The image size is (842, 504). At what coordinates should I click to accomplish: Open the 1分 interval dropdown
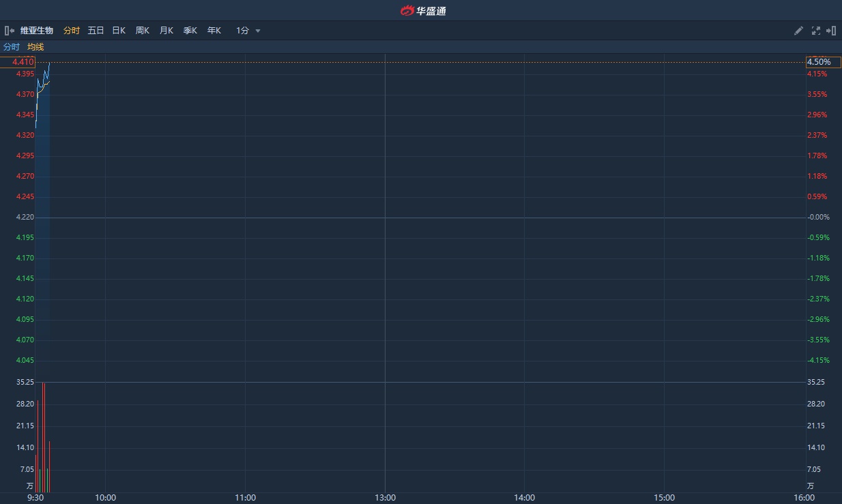click(243, 31)
